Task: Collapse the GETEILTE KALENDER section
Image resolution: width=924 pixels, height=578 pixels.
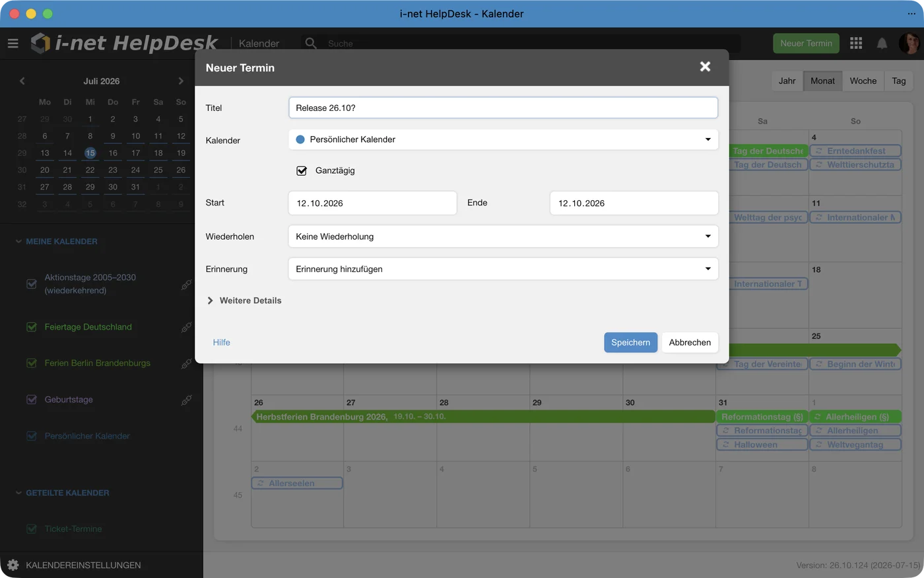Action: 62,493
